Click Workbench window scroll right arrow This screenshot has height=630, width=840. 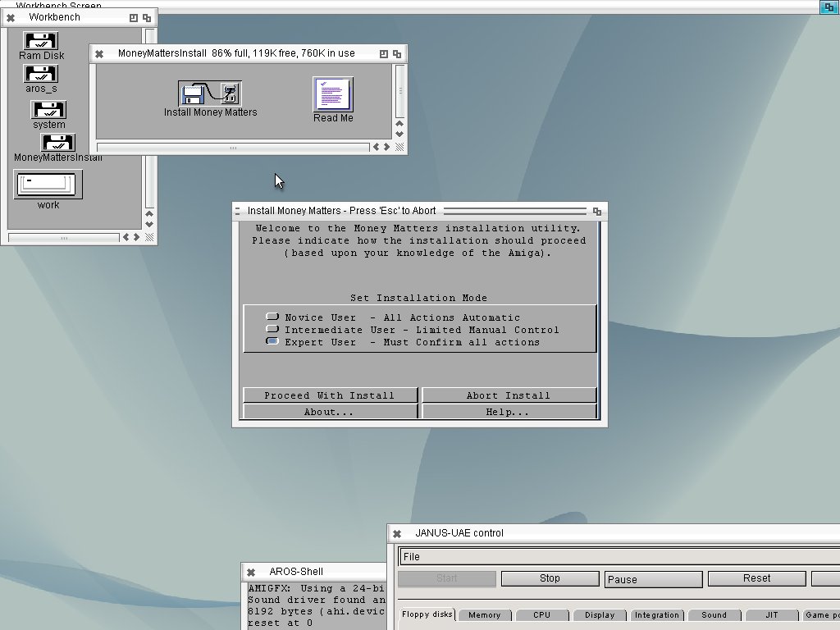click(x=137, y=237)
